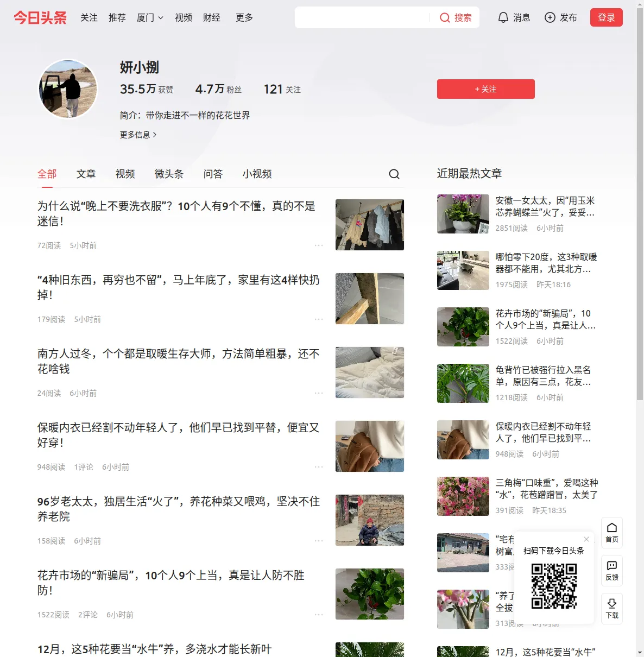This screenshot has width=644, height=657.
Task: Open the 消息 notifications bell
Action: click(503, 17)
